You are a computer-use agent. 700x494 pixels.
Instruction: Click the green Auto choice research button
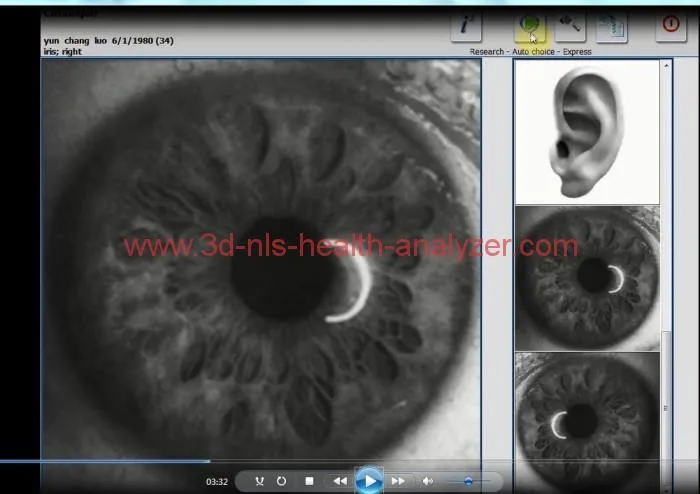[530, 26]
